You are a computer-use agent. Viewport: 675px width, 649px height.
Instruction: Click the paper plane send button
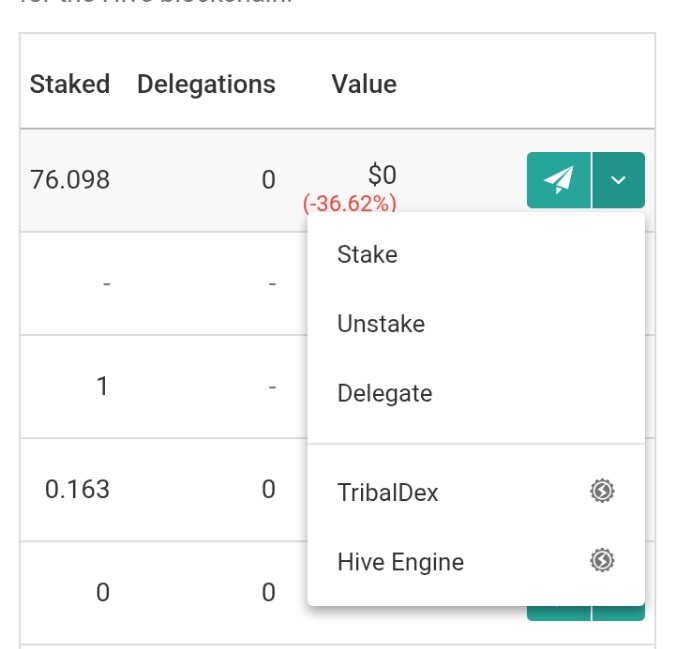tap(559, 180)
